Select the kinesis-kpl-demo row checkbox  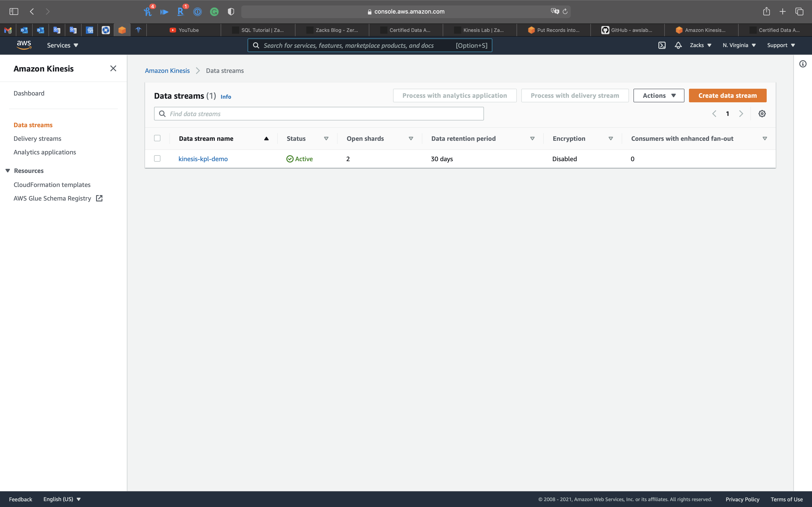click(157, 159)
